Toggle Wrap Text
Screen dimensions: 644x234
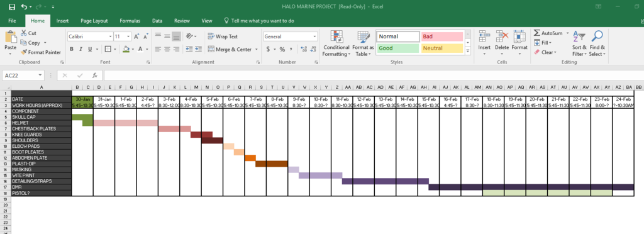tap(223, 36)
